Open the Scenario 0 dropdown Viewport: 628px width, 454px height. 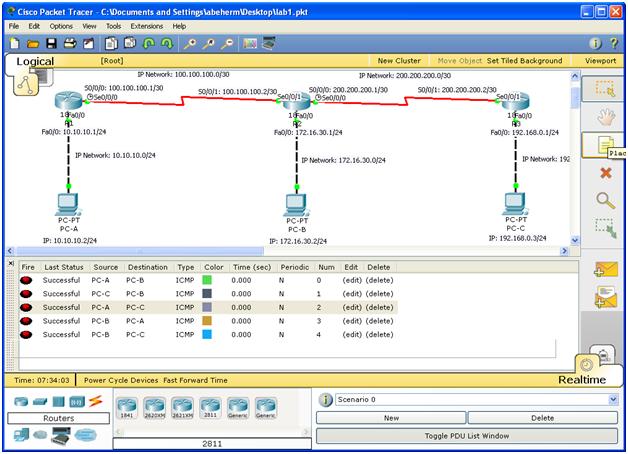(x=613, y=400)
